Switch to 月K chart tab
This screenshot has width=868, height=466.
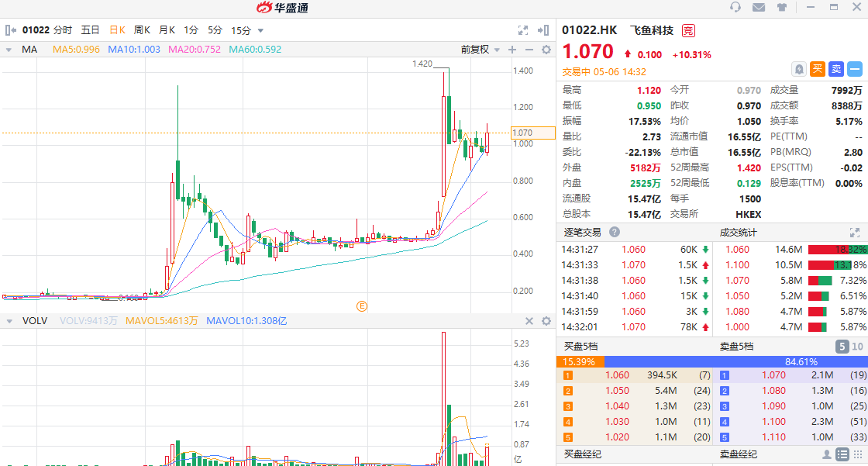coord(167,30)
